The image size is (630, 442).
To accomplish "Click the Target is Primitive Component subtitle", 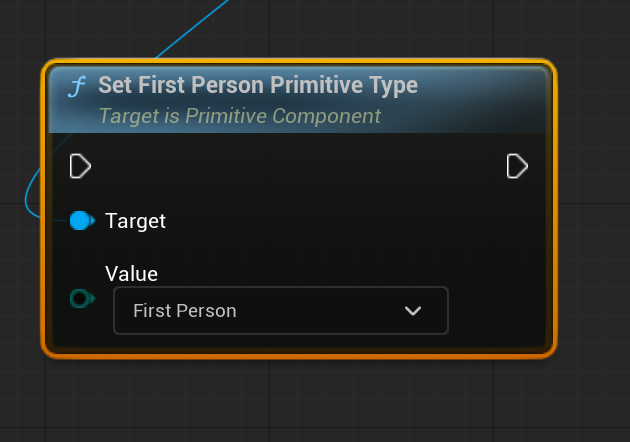I will (239, 116).
